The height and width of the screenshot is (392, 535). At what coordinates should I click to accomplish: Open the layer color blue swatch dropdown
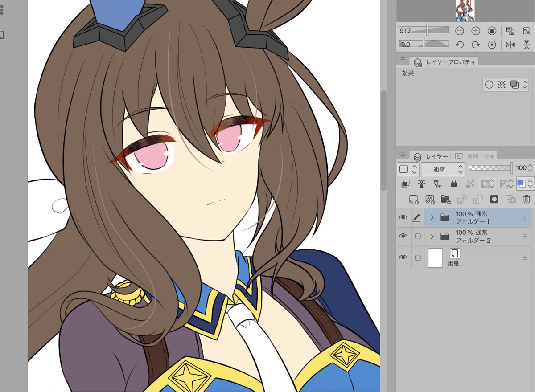(525, 183)
